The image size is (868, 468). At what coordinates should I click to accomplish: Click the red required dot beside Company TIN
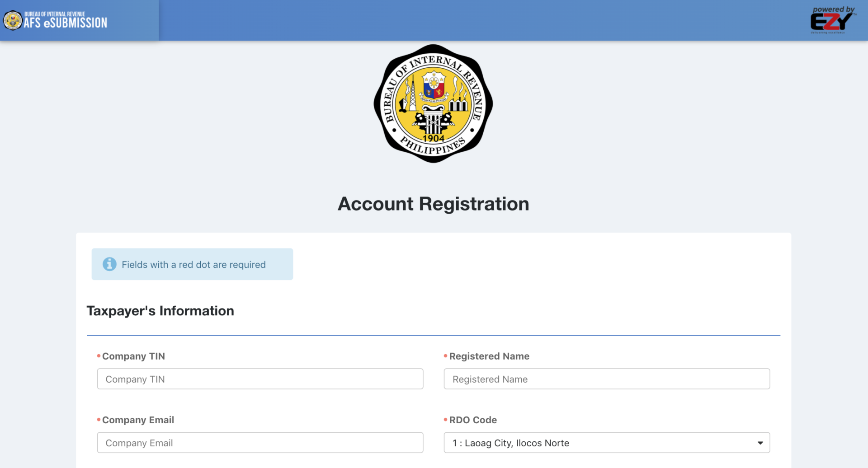tap(99, 356)
